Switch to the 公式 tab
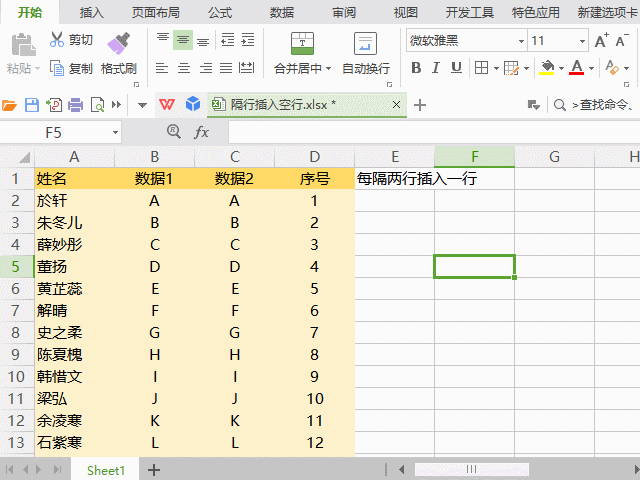 coord(220,13)
